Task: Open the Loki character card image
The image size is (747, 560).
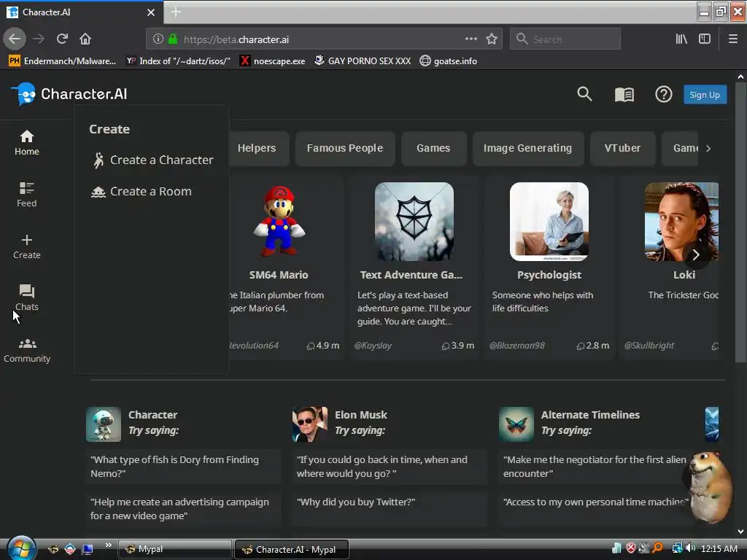Action: point(681,222)
